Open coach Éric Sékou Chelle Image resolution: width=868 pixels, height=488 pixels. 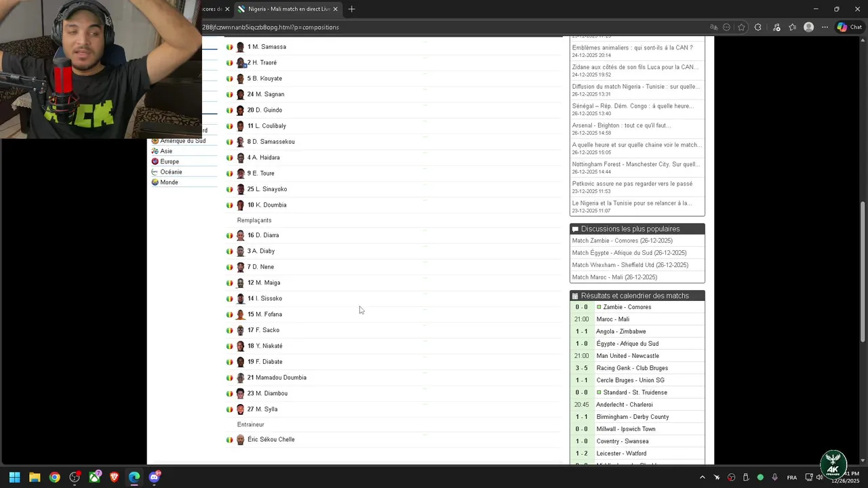[271, 439]
